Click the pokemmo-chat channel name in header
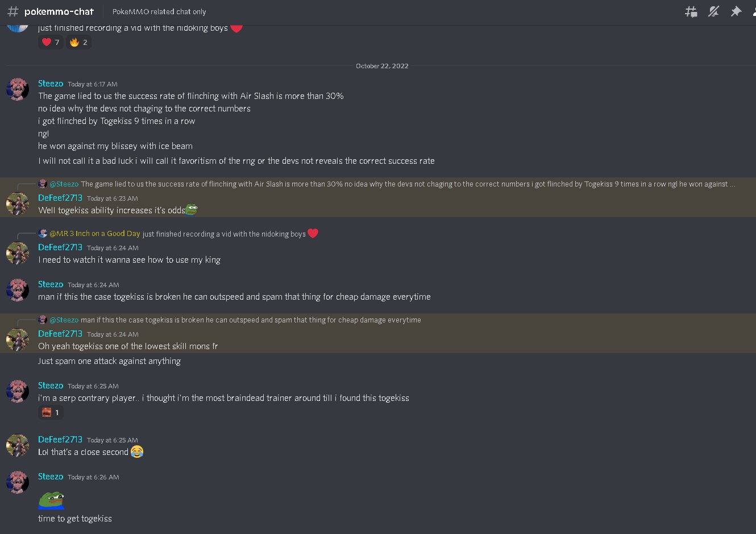 59,11
